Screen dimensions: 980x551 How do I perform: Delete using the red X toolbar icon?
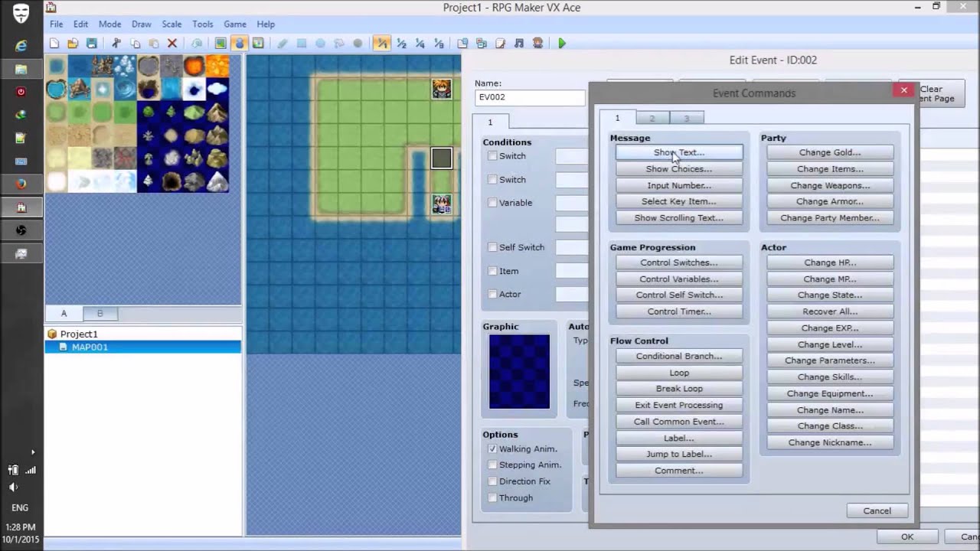click(x=172, y=44)
